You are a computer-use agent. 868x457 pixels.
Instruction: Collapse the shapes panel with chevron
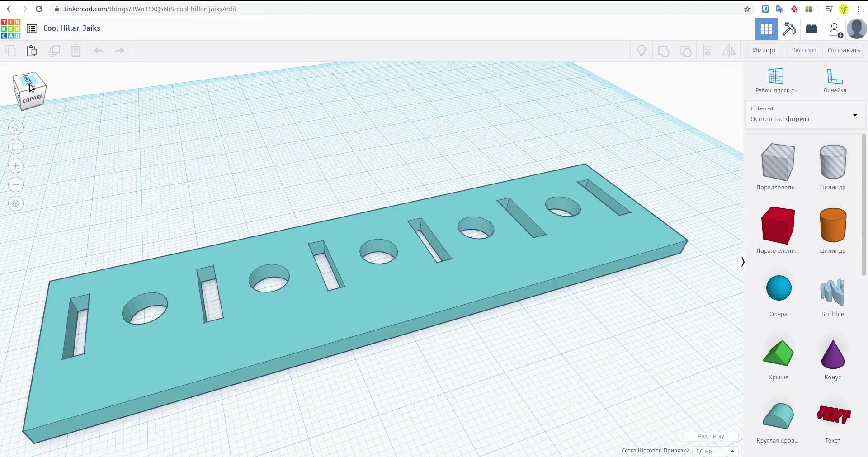coord(742,262)
